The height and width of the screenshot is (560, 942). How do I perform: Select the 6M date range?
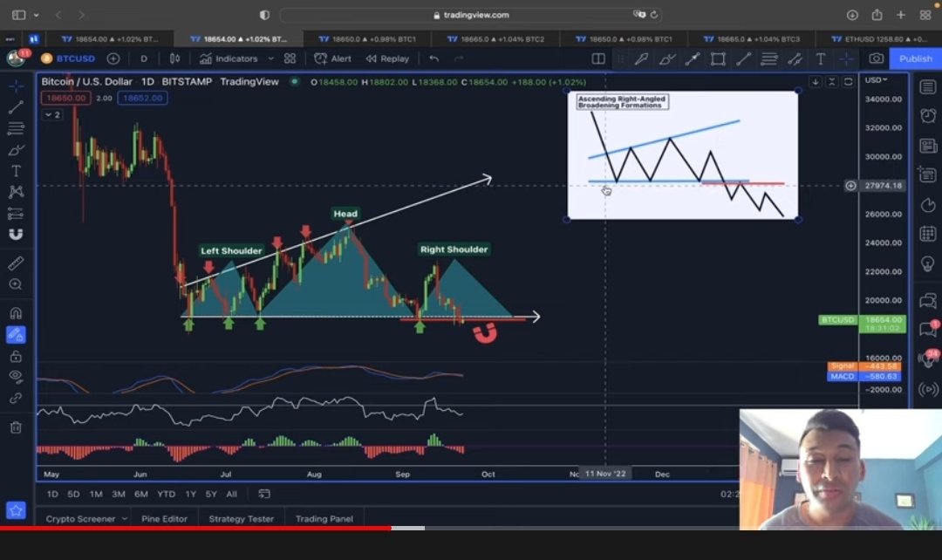click(x=141, y=494)
